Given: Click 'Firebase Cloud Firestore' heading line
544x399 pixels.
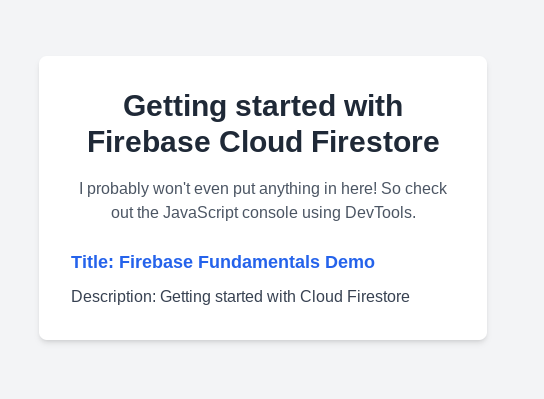Looking at the screenshot, I should pyautogui.click(x=263, y=142).
